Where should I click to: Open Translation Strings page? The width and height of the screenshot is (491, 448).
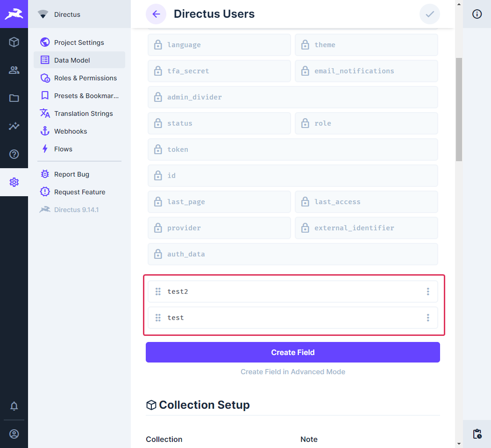[x=79, y=114]
